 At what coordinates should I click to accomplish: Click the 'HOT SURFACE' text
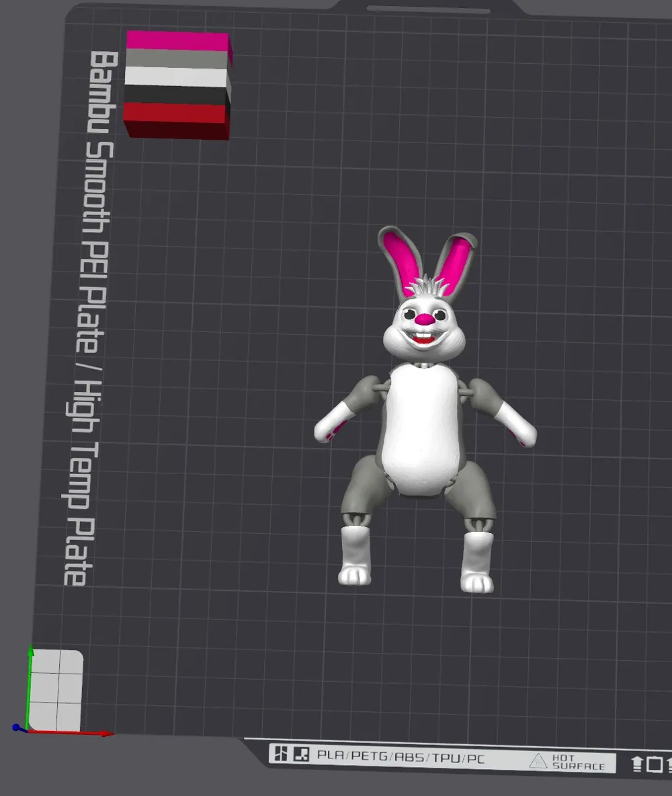(578, 762)
